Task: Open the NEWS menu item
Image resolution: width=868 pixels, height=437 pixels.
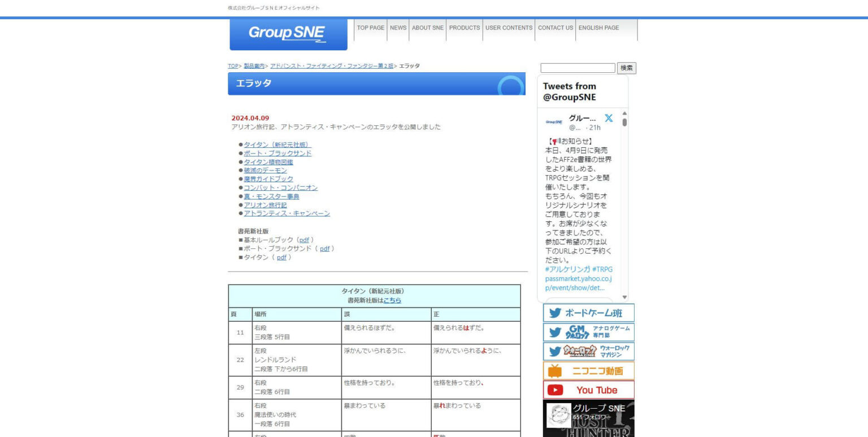Action: coord(398,28)
